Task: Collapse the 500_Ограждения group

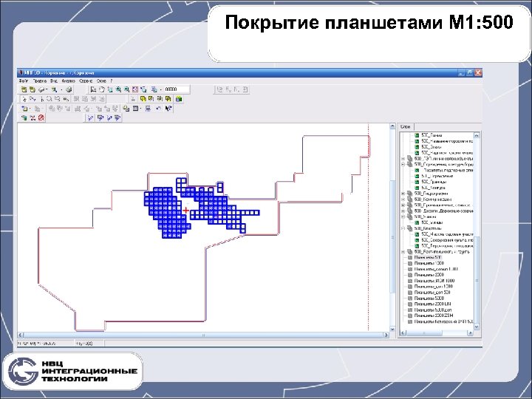Action: click(x=403, y=164)
